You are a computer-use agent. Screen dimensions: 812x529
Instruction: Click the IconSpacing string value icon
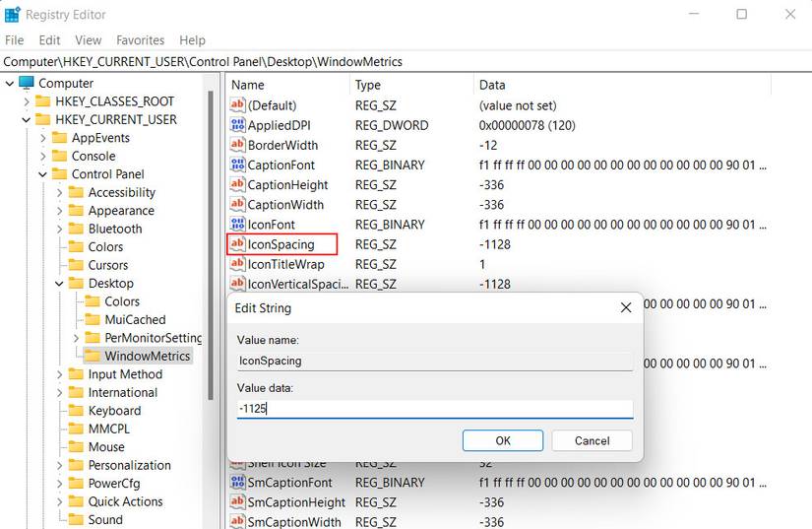tap(238, 243)
